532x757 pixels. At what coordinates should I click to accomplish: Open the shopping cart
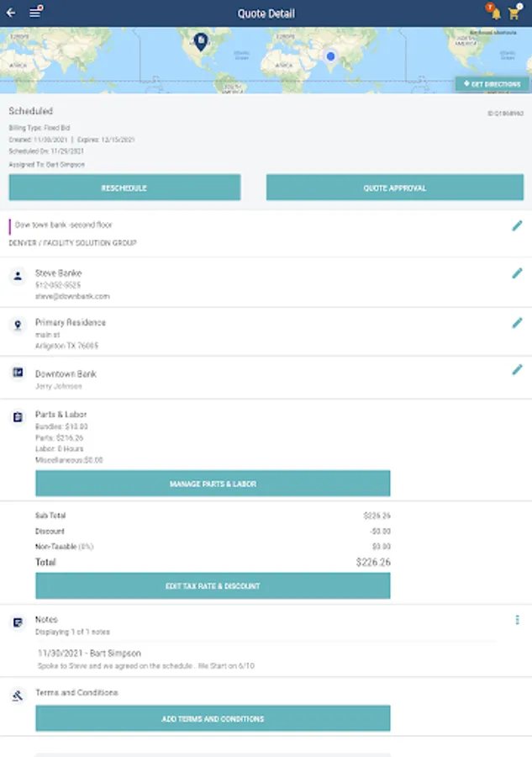(514, 13)
